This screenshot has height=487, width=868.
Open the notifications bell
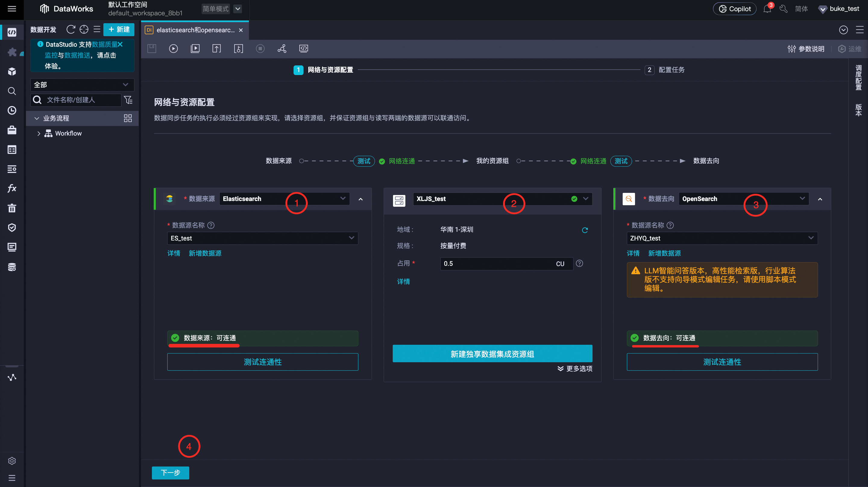point(767,9)
